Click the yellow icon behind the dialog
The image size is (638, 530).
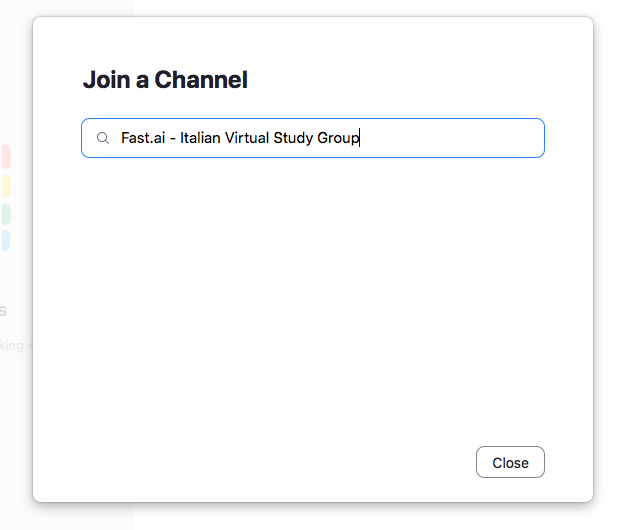(5, 186)
